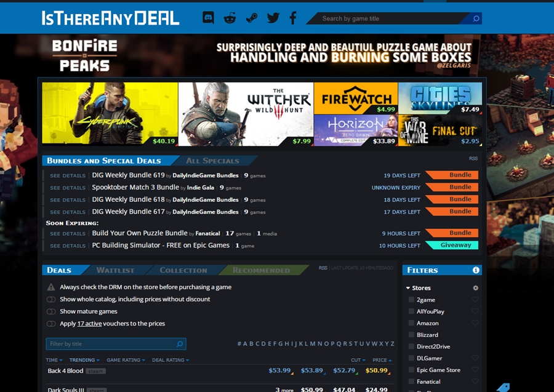Favorite the AllYouPlay store heart icon
Screen dimensions: 554x392
[x=475, y=311]
